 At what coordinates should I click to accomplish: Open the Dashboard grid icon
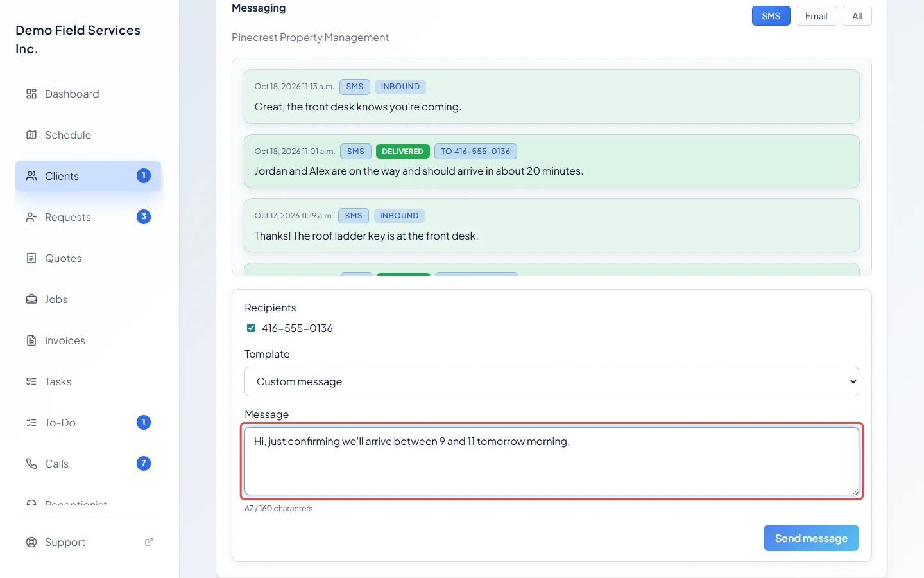[x=31, y=94]
